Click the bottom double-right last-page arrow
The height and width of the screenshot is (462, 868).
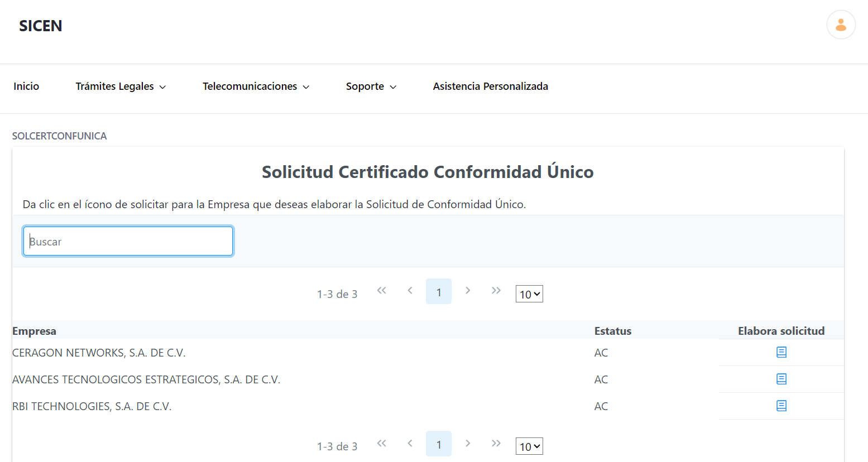(x=496, y=443)
